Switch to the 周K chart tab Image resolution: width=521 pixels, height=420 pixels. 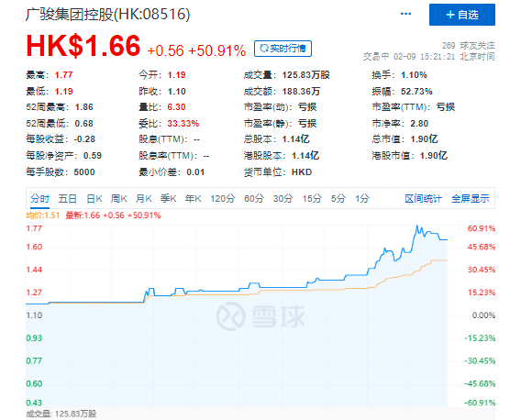(x=119, y=199)
